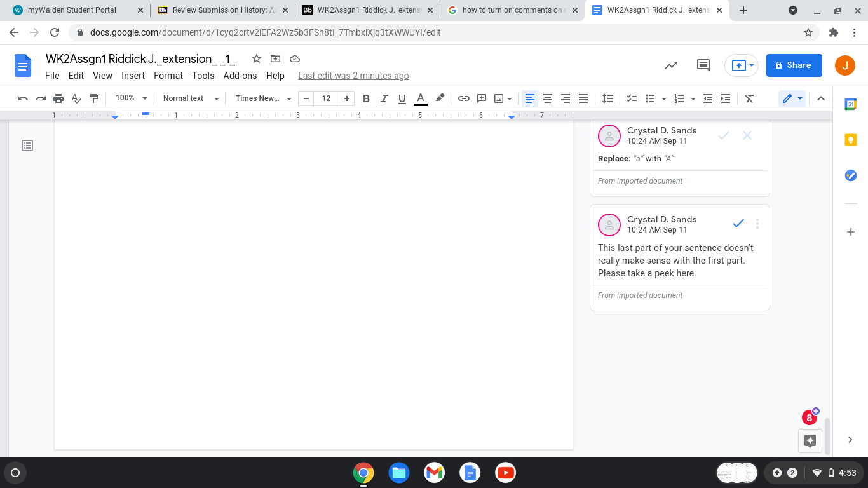Show document outline icon
Image resolution: width=868 pixels, height=488 pixels.
27,146
